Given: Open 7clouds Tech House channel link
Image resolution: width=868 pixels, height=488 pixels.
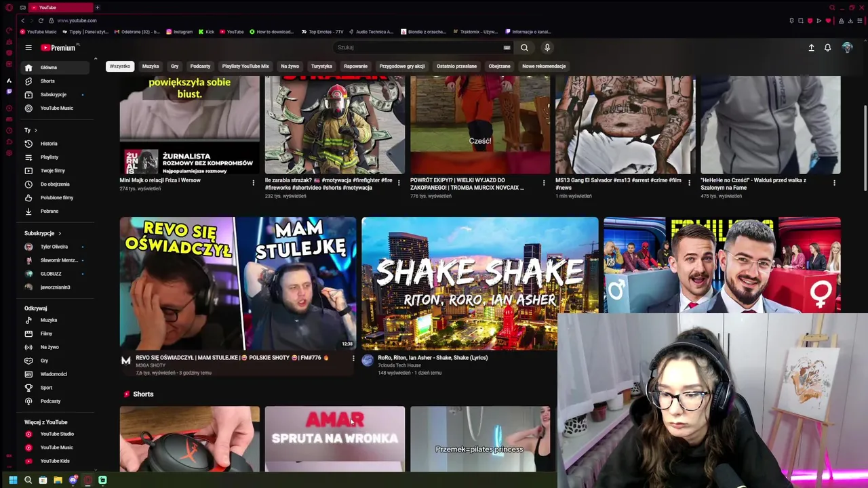Looking at the screenshot, I should pos(399,365).
